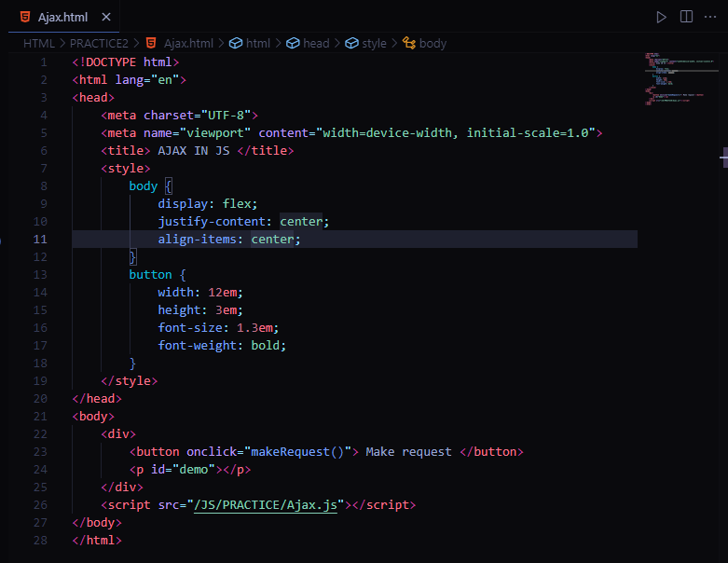
Task: Click the HTML5 icon on the Ajax.html tab
Action: (25, 17)
